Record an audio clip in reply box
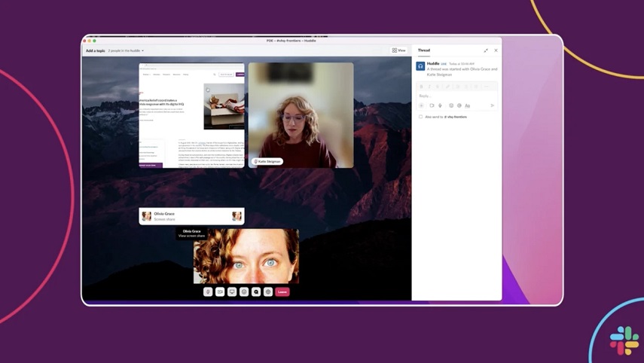This screenshot has height=363, width=644. click(440, 105)
